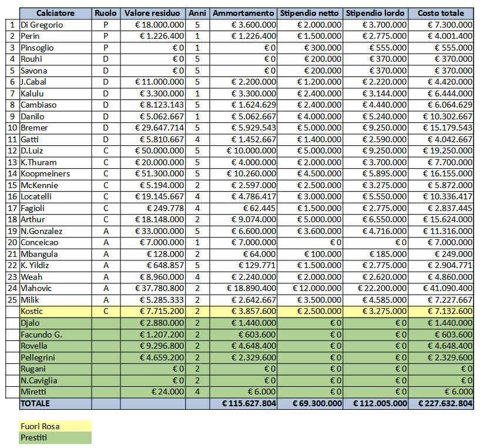
Task: Click Di Gregorio residual value € 18.000.000
Action: (x=153, y=25)
